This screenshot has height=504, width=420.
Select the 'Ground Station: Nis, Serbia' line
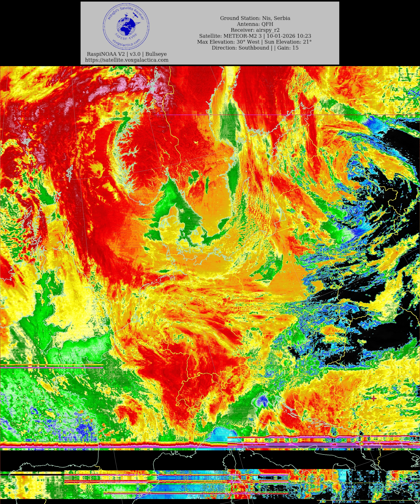click(255, 18)
